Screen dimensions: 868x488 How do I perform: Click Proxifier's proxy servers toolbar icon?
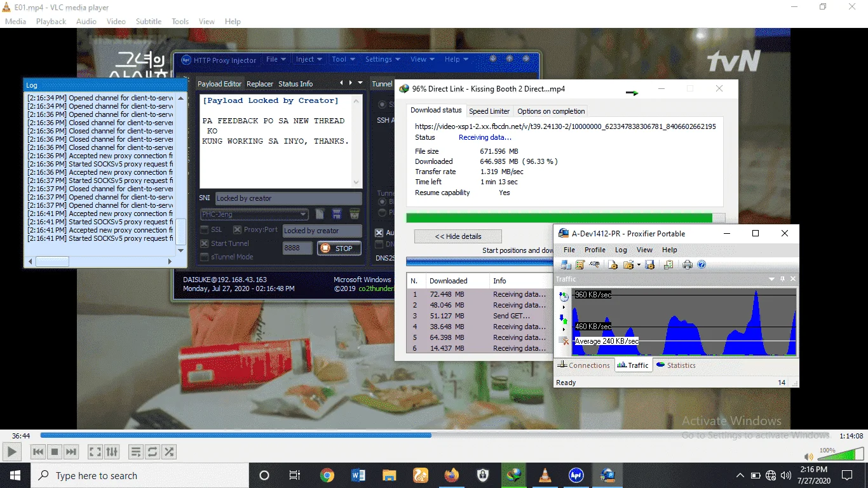(x=565, y=265)
